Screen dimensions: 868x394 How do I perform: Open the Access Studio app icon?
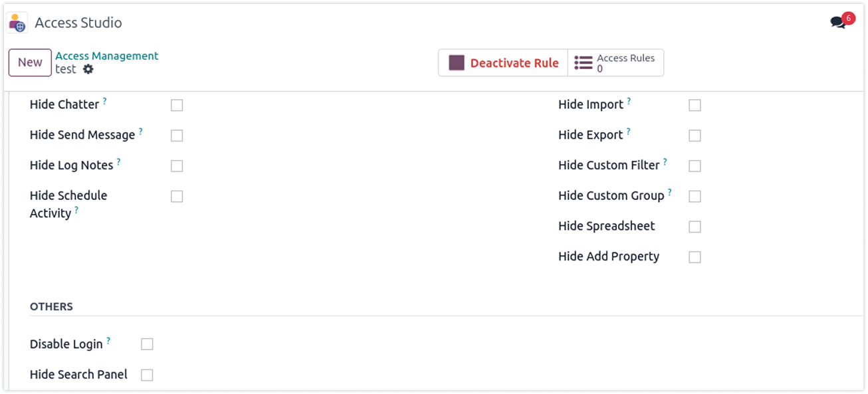coord(17,23)
